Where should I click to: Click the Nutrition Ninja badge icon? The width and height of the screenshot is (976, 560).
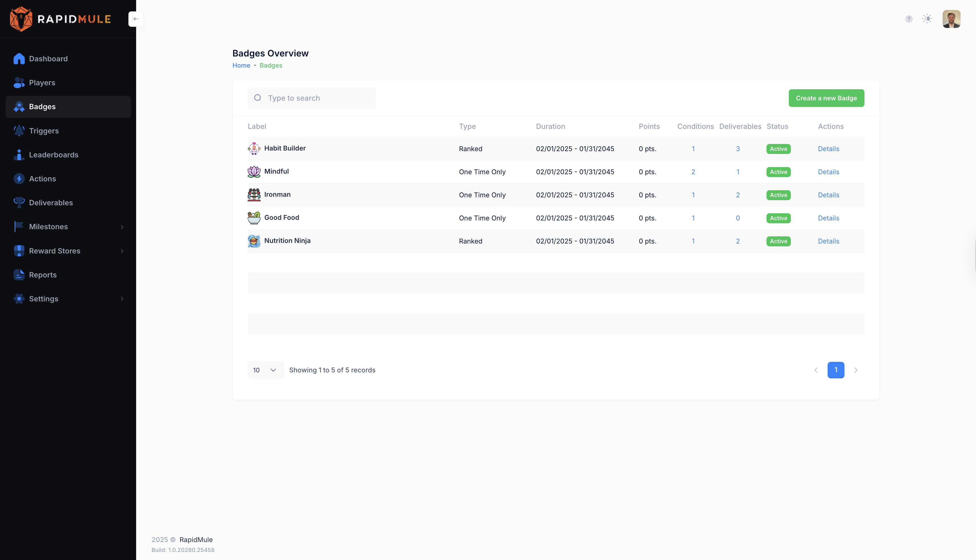254,241
